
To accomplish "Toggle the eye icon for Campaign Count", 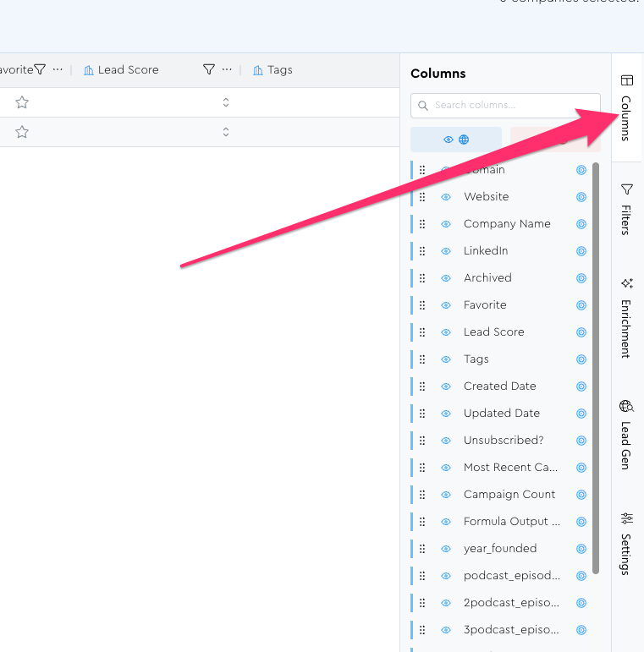I will [x=446, y=495].
